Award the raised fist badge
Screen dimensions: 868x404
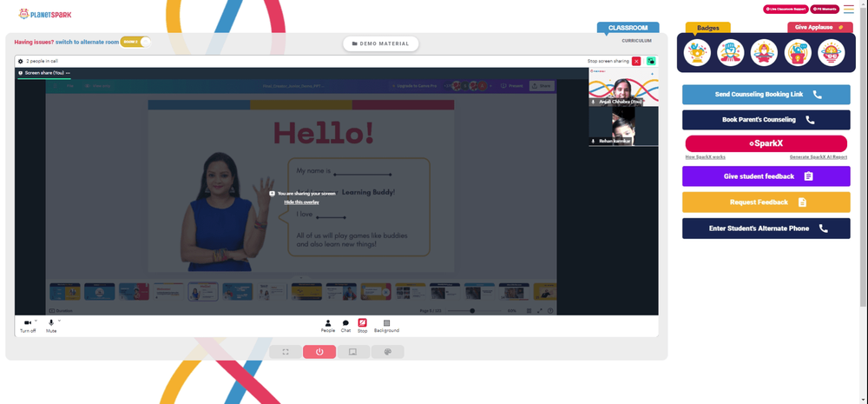click(731, 53)
